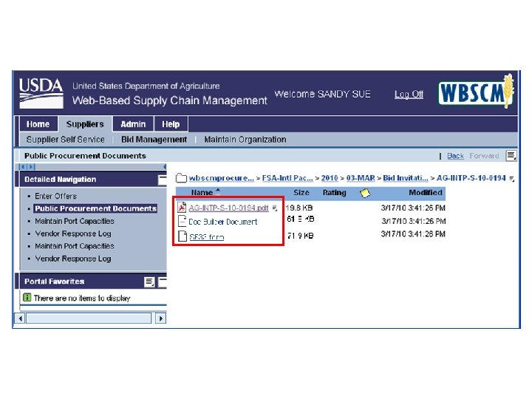Open the context menu icon beside AG-INTP-S-10-0194.pdf
The image size is (532, 399).
point(274,208)
